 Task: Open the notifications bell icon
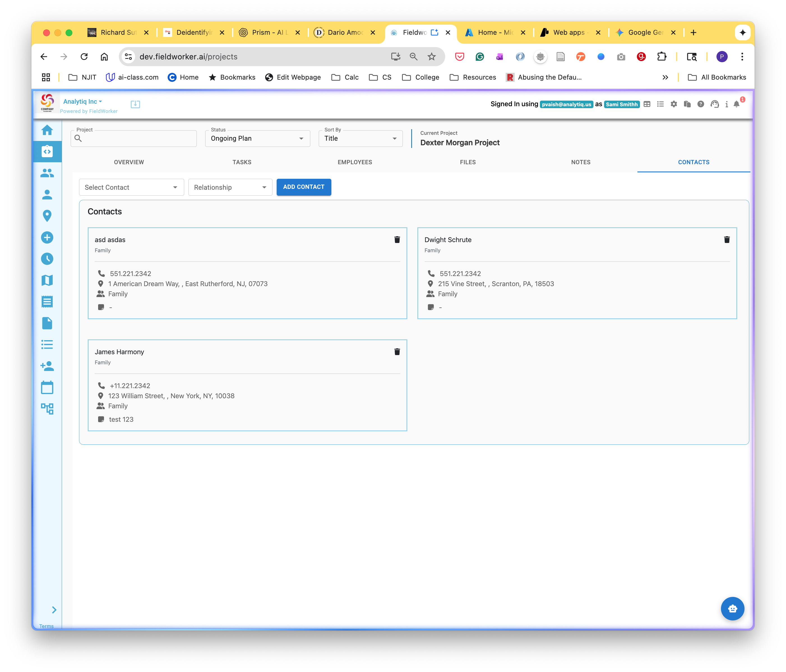pos(736,104)
